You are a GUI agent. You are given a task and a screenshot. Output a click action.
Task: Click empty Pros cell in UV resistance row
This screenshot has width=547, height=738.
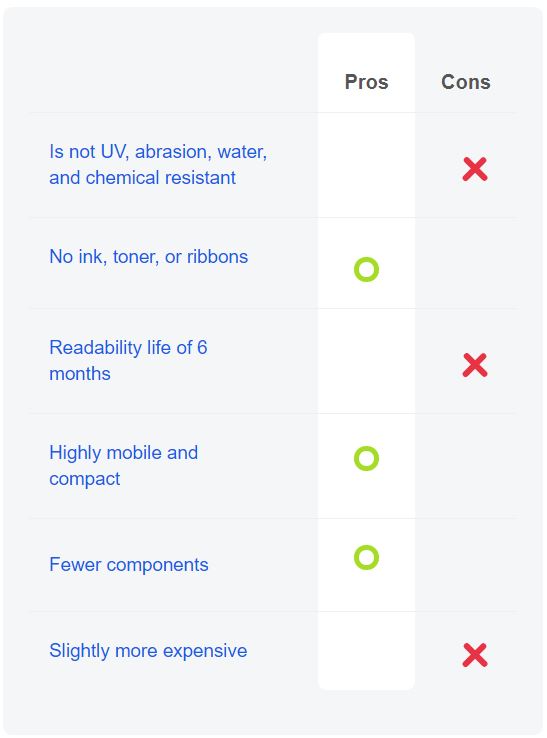coord(366,165)
